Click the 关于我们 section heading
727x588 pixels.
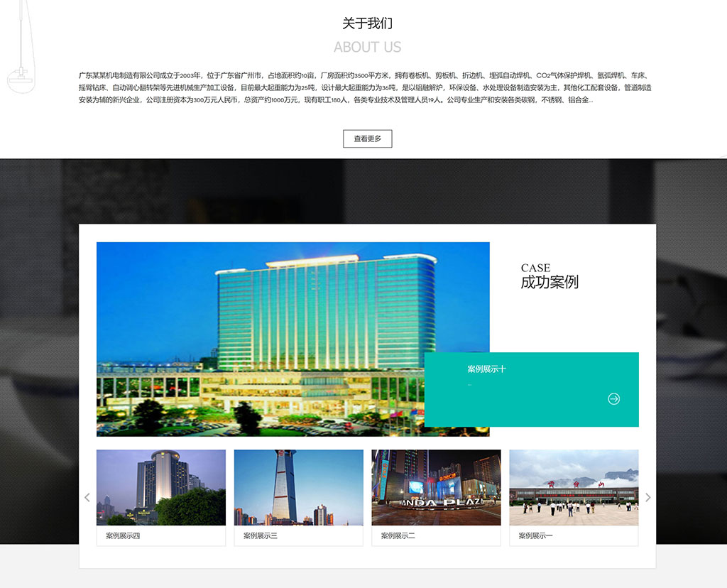(x=368, y=23)
